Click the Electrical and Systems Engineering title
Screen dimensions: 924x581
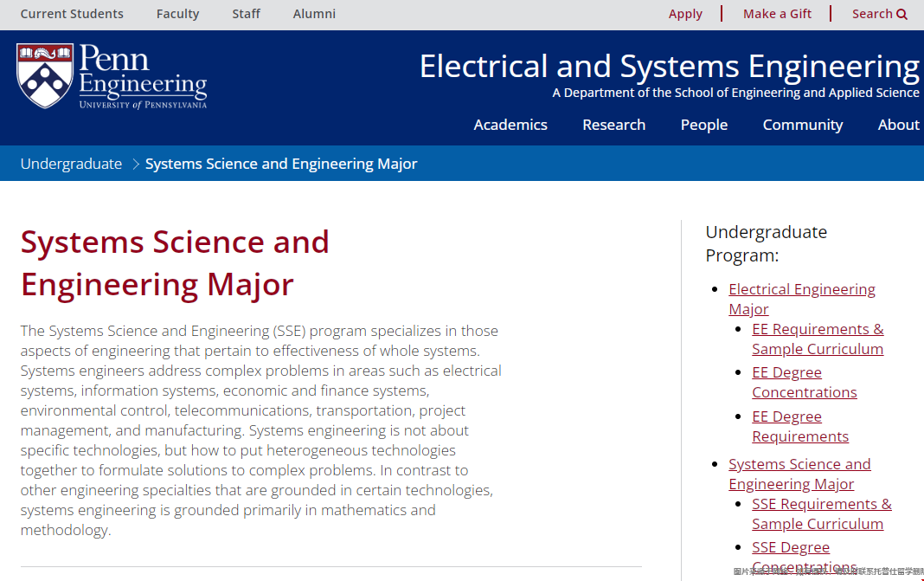(670, 66)
